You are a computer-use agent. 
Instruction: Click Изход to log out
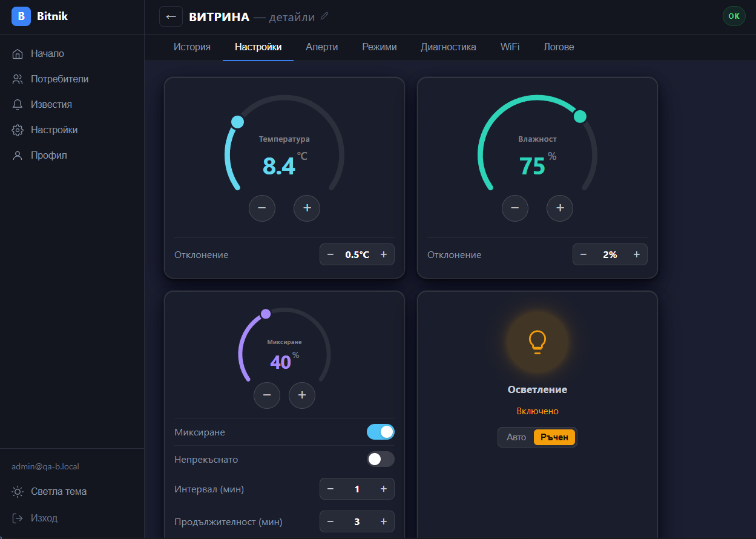click(72, 518)
